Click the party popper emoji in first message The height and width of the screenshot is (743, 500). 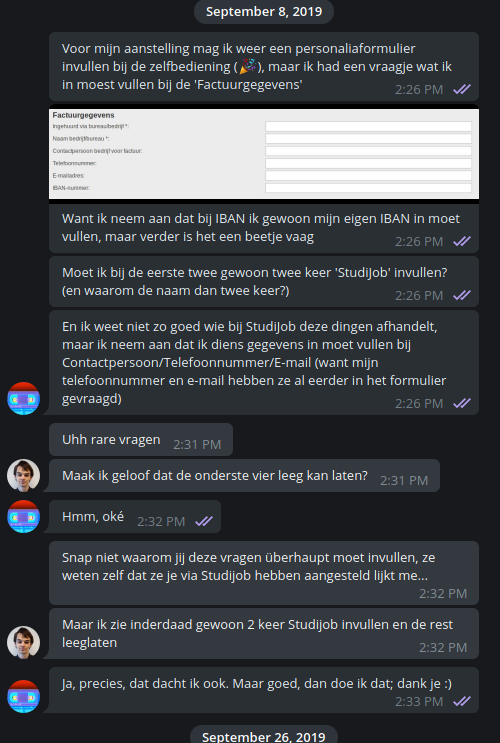(x=248, y=66)
